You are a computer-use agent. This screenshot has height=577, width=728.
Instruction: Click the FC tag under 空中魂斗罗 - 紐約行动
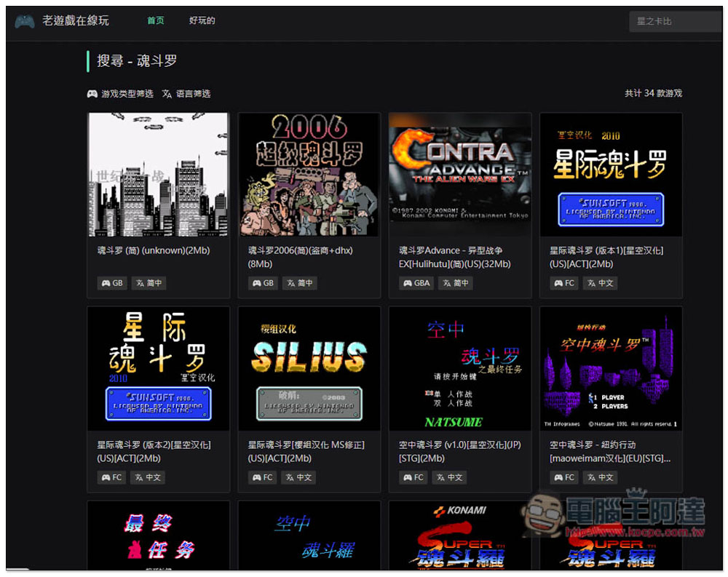pyautogui.click(x=564, y=477)
